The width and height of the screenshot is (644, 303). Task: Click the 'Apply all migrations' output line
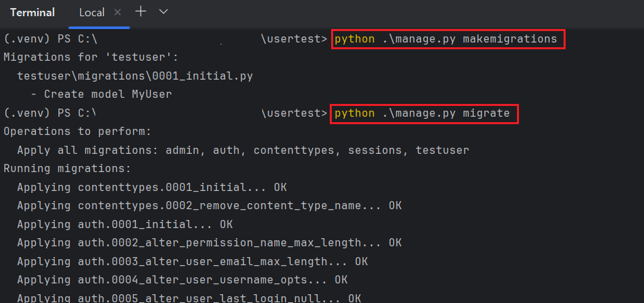[243, 150]
